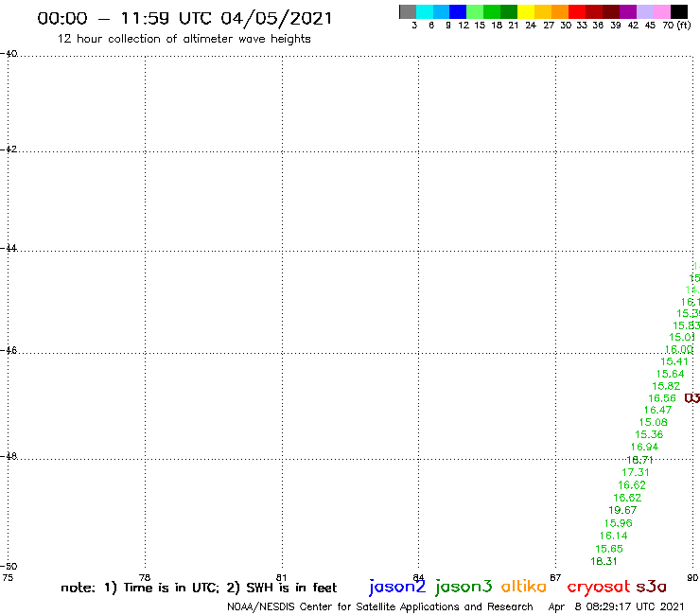Select the s3a satellite label
This screenshot has width=700, height=615.
[x=652, y=587]
